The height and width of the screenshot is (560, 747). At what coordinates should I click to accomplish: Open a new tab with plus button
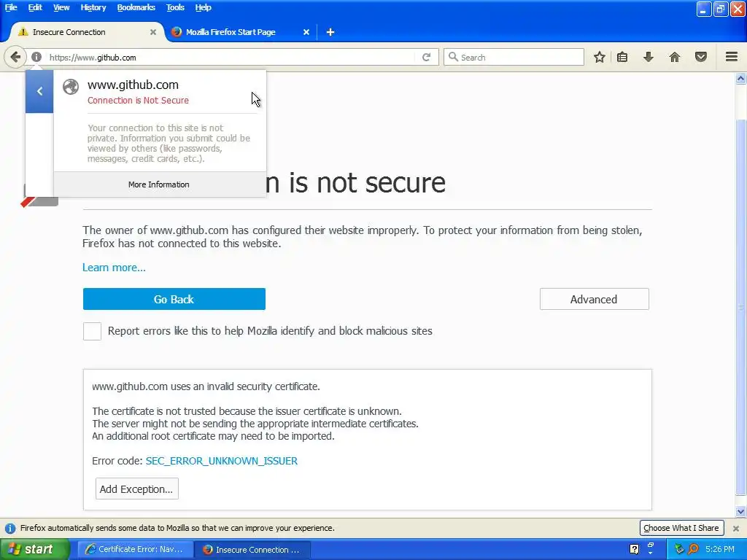(330, 32)
